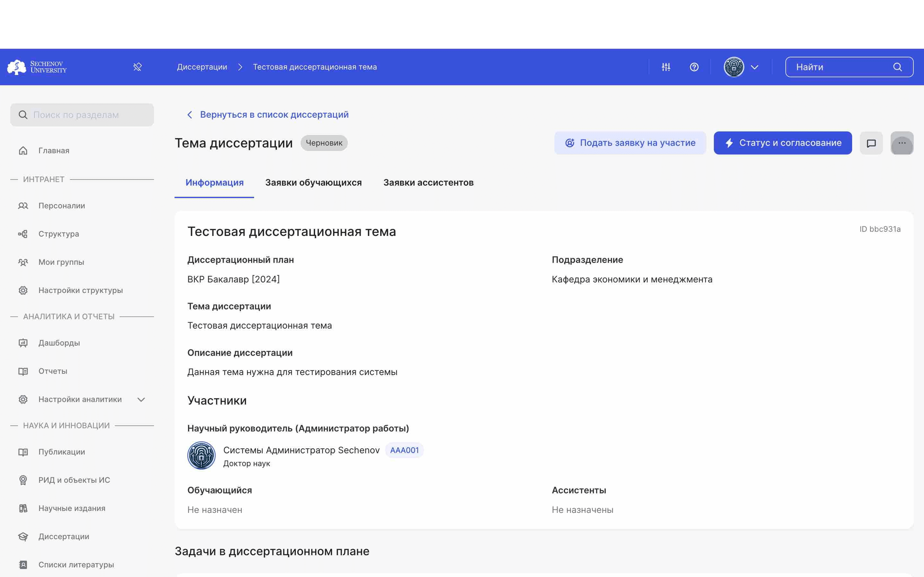924x577 pixels.
Task: Switch to Заявки обучающихся tab
Action: (313, 182)
